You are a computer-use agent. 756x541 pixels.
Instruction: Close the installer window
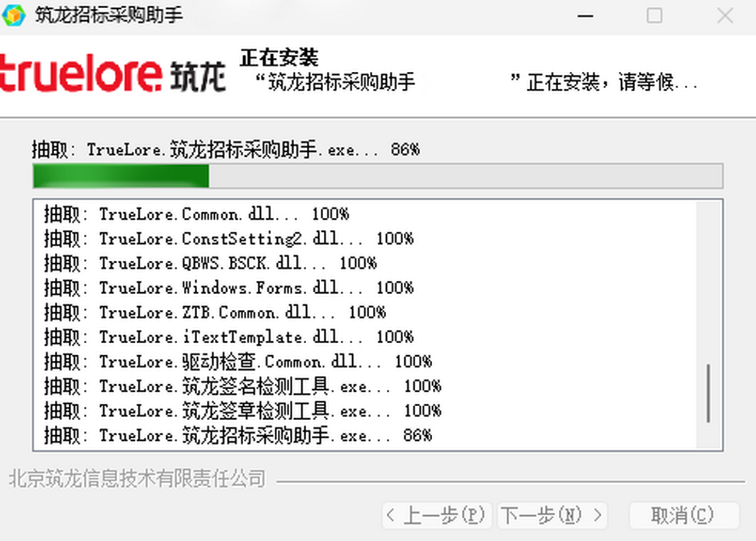[x=724, y=16]
